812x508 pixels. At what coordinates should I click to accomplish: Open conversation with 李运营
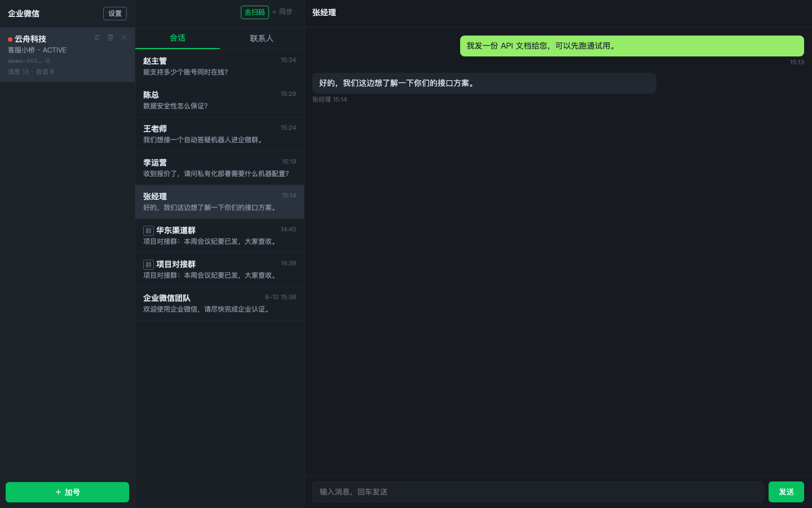click(219, 168)
